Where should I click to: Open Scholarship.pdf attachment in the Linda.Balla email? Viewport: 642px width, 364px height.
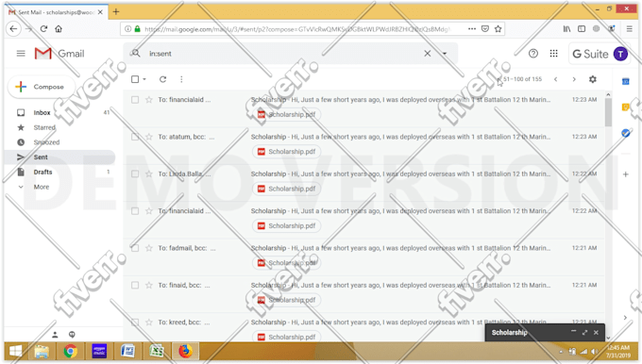pyautogui.click(x=286, y=189)
